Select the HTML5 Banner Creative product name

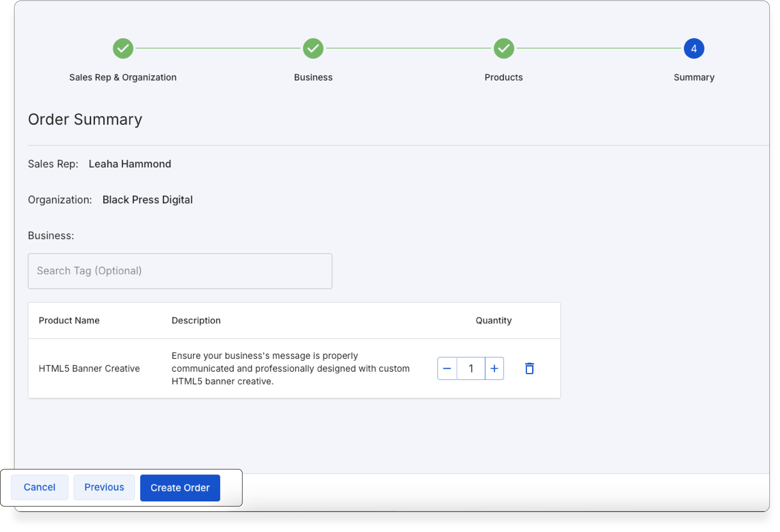(89, 369)
